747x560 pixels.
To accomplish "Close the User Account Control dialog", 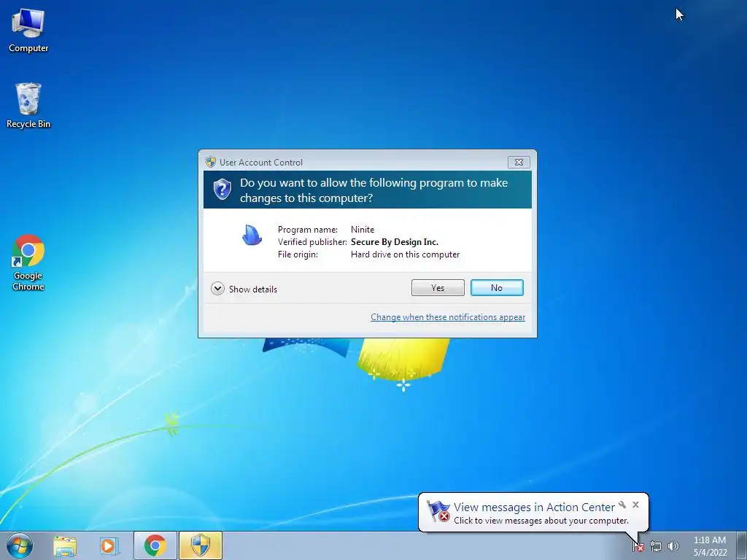I will [x=519, y=163].
